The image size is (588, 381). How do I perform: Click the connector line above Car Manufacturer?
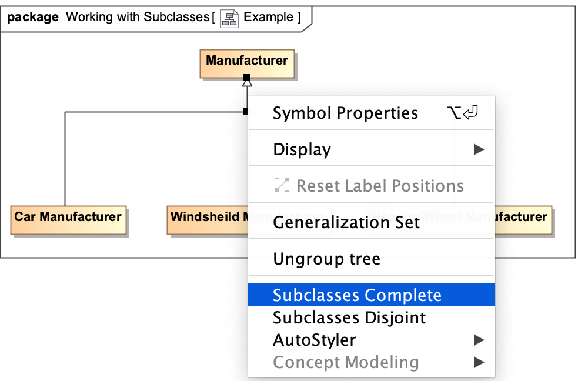65,159
